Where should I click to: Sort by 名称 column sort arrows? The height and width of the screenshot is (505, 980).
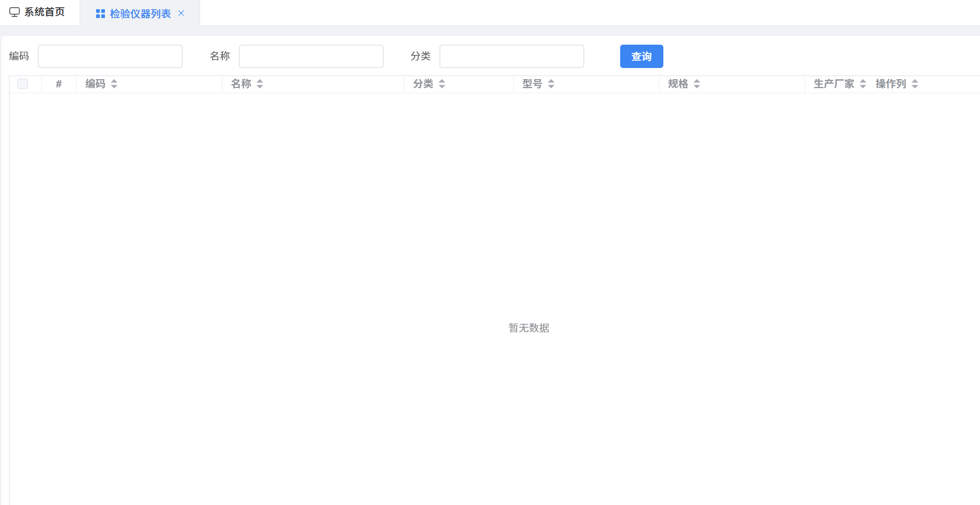(260, 84)
